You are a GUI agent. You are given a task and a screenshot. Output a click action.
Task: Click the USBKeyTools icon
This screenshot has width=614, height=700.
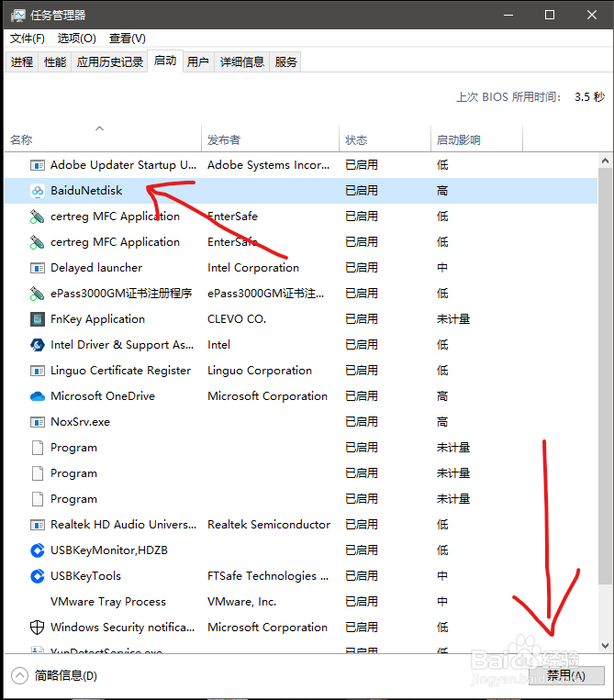coord(38,576)
